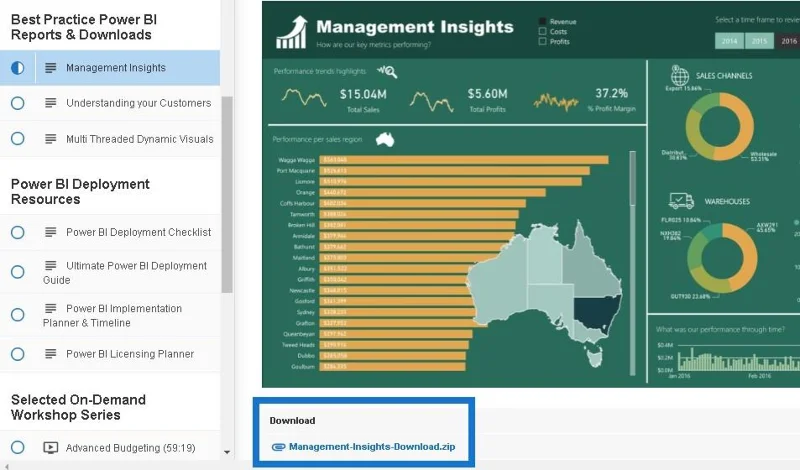800x470 pixels.
Task: Open Power BI Deployment Checklist
Action: coord(138,232)
